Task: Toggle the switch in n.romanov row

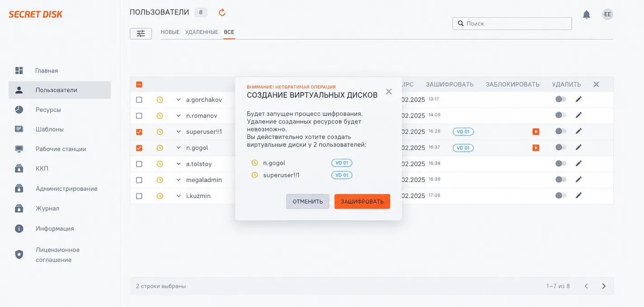Action: (x=561, y=115)
